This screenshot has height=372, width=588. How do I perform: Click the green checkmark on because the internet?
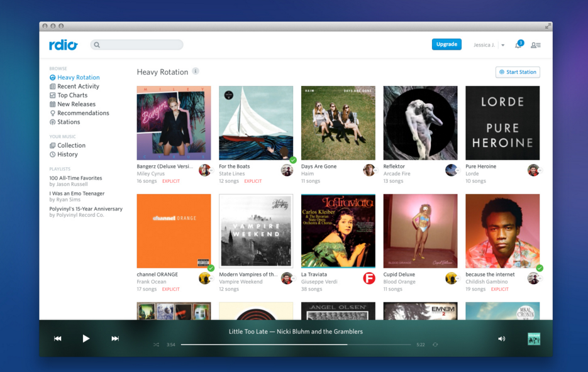click(x=540, y=268)
